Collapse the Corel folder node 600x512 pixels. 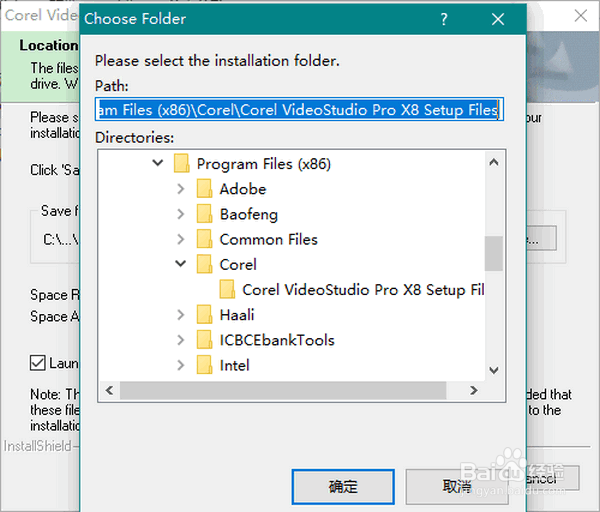click(181, 264)
